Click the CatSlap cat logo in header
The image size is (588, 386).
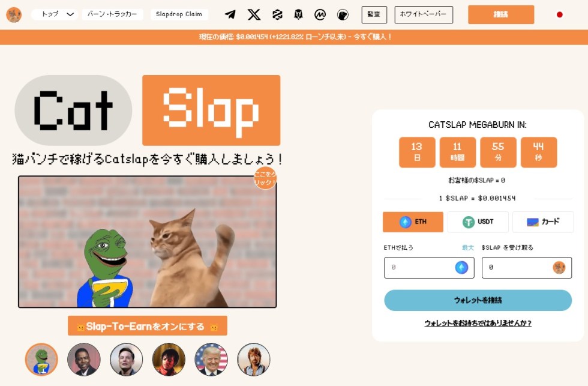14,14
